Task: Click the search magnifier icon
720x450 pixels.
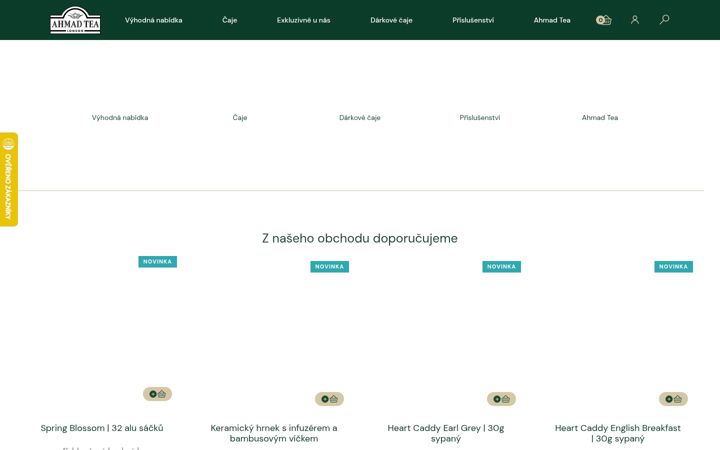Action: coord(664,19)
